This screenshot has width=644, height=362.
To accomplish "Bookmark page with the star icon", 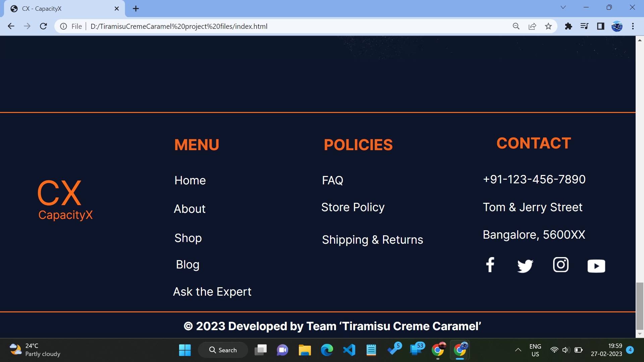I will pyautogui.click(x=548, y=26).
